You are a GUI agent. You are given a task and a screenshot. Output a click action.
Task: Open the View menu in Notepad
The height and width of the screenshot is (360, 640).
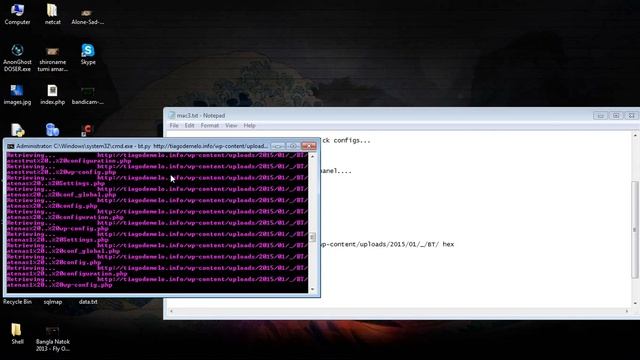pyautogui.click(x=231, y=126)
